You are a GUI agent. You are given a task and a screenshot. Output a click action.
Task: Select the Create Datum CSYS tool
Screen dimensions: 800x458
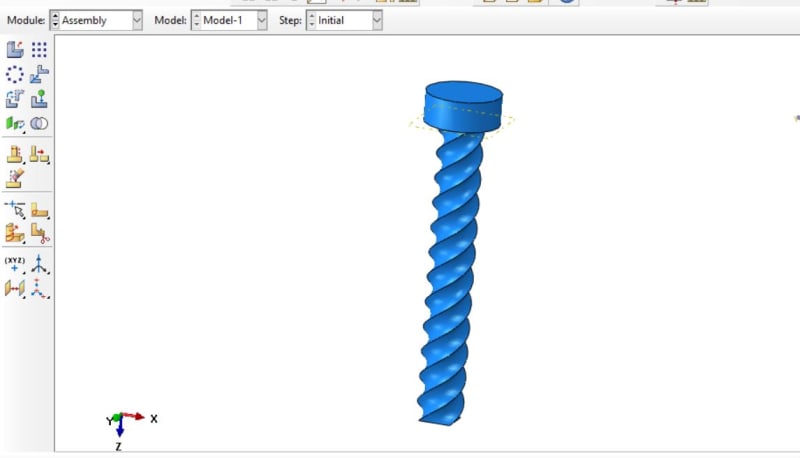[x=39, y=288]
